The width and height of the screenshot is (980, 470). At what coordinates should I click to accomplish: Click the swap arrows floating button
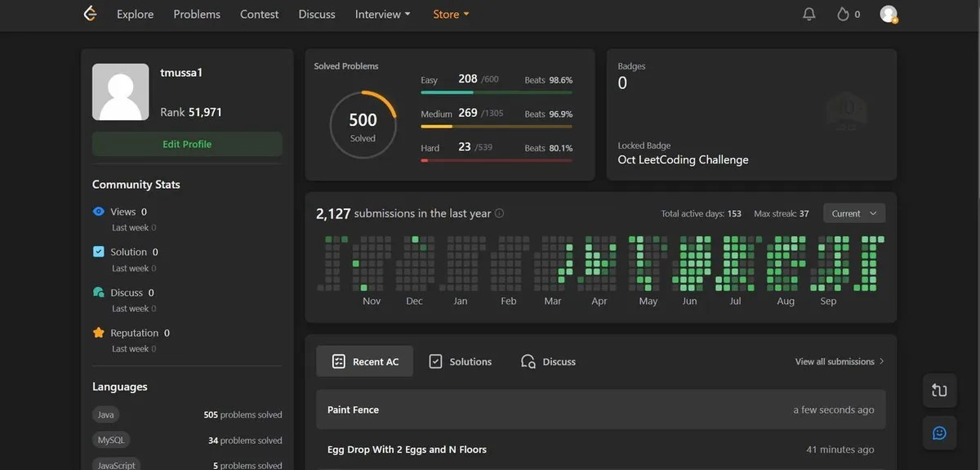[x=939, y=391]
